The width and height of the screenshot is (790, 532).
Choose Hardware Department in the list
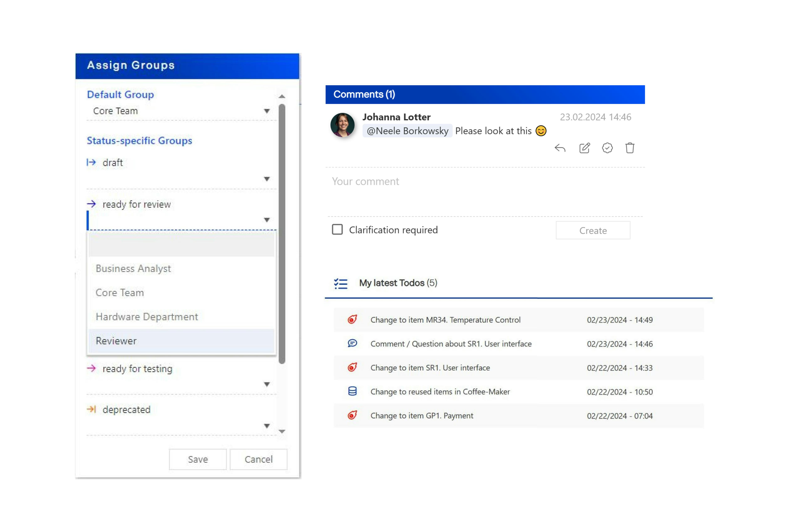click(x=147, y=316)
